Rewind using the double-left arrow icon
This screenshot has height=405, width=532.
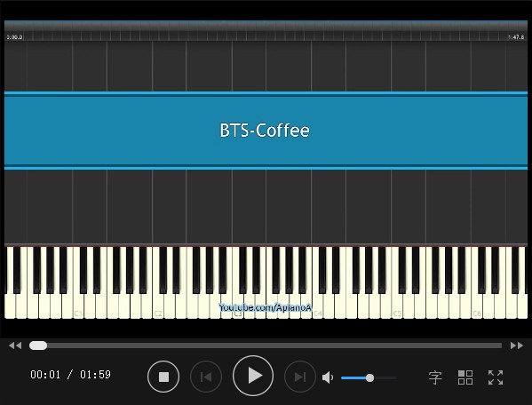click(x=15, y=345)
